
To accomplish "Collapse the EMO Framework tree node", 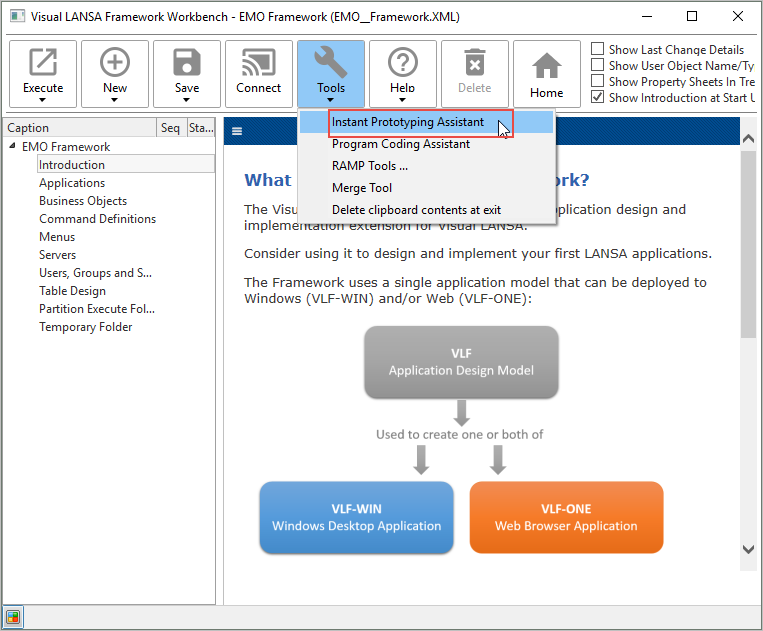I will tap(13, 146).
